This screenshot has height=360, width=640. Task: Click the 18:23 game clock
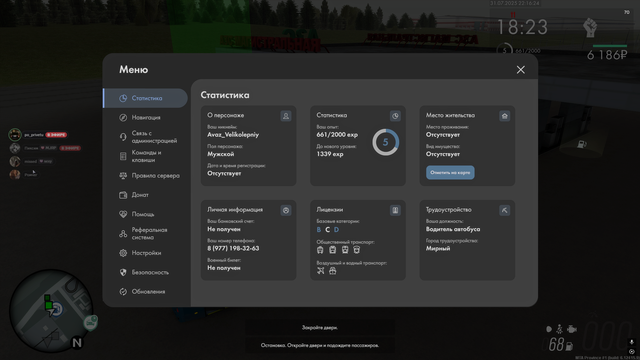(522, 27)
